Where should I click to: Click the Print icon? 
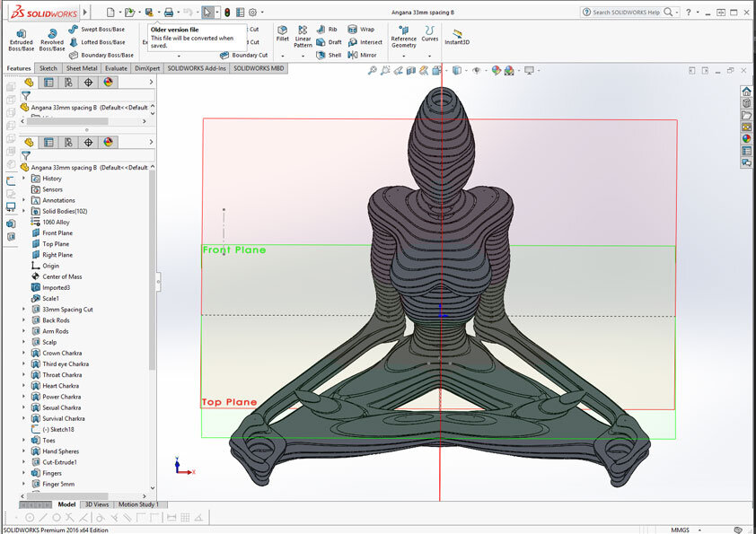click(169, 12)
